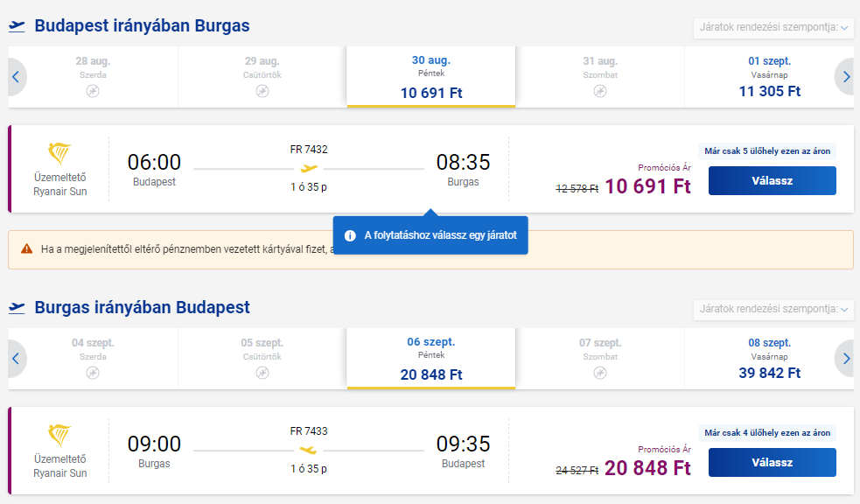Click the Ryanair harp logo on FR 7432
The height and width of the screenshot is (504, 860).
[x=59, y=153]
